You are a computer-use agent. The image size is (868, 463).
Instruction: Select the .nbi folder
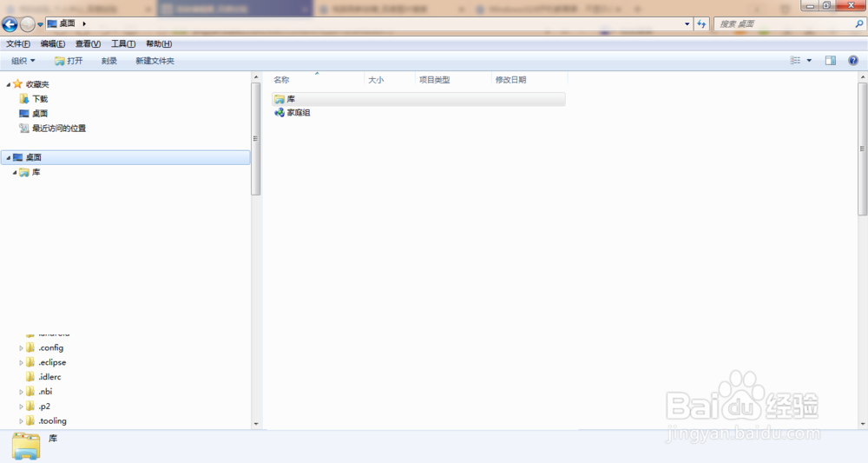[45, 392]
